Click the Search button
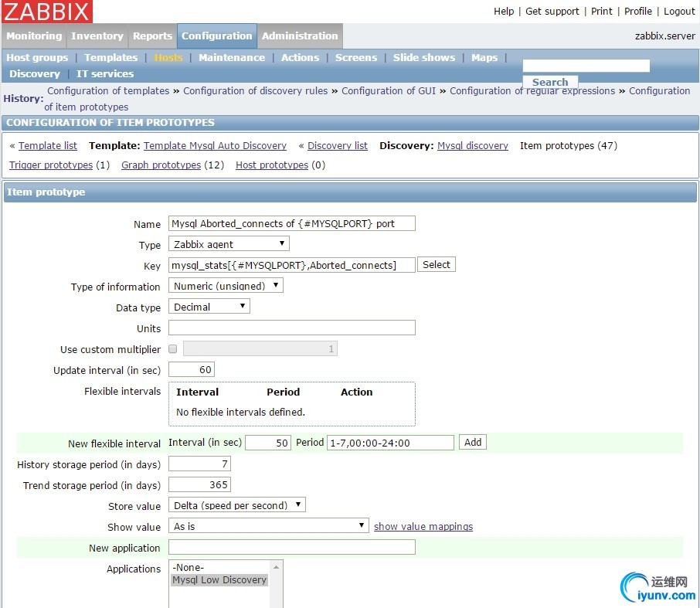 click(x=550, y=82)
